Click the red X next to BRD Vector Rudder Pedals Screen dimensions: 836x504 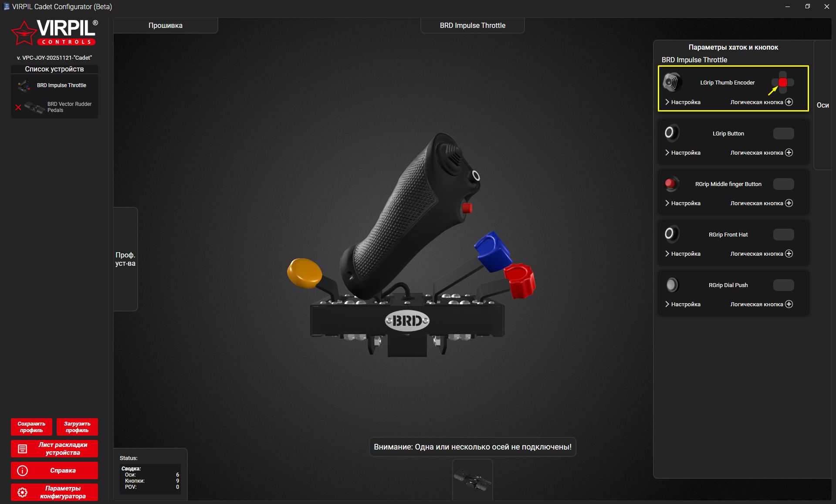pyautogui.click(x=18, y=107)
